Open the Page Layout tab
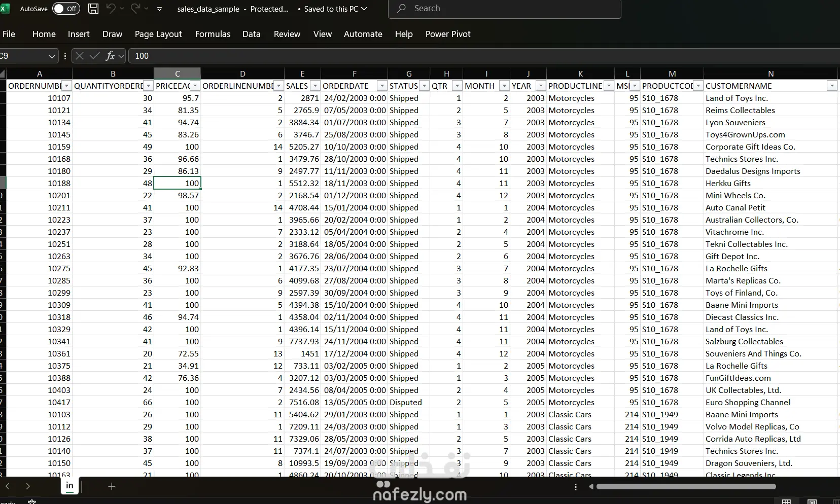840x504 pixels. coord(158,34)
